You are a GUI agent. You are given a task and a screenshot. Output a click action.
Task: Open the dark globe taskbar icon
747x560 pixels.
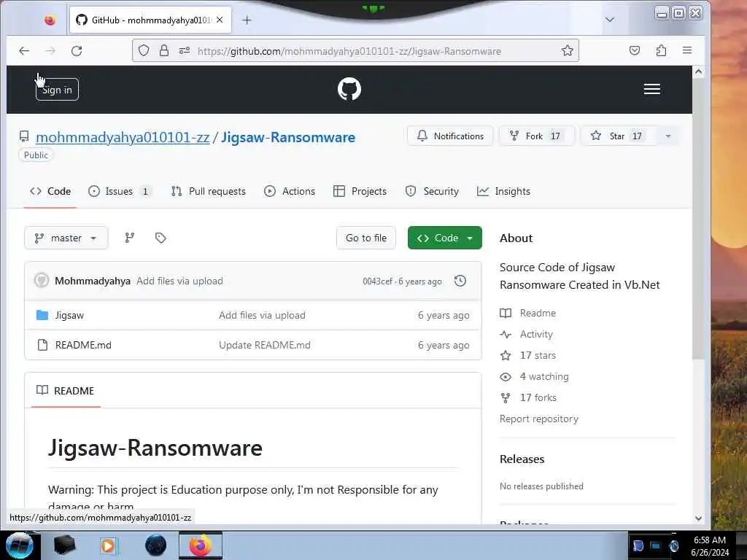coord(155,545)
